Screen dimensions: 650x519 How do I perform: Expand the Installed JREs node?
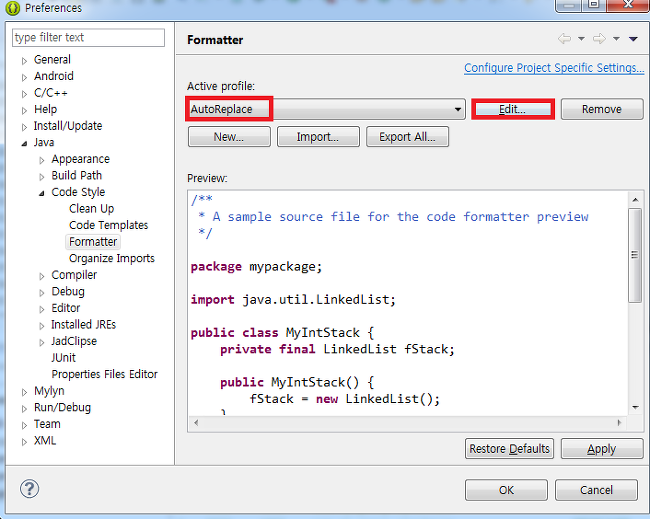click(41, 326)
